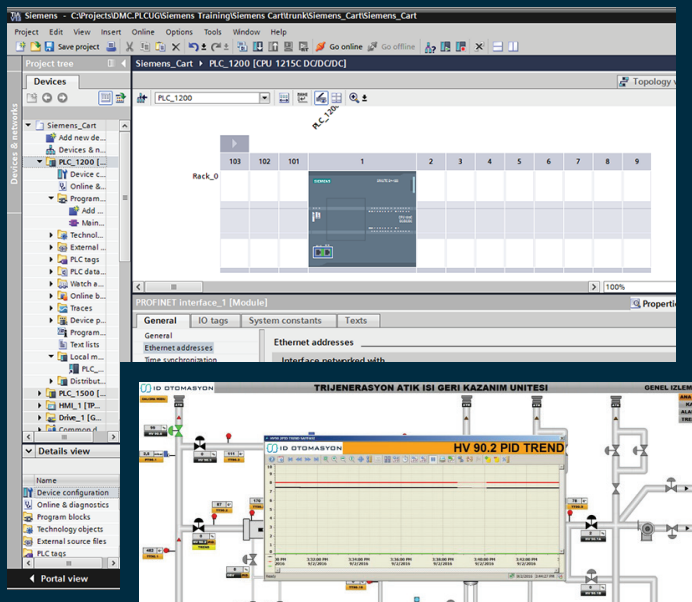692x602 pixels.
Task: Expand PLC_1500 tree node
Action: 40,393
